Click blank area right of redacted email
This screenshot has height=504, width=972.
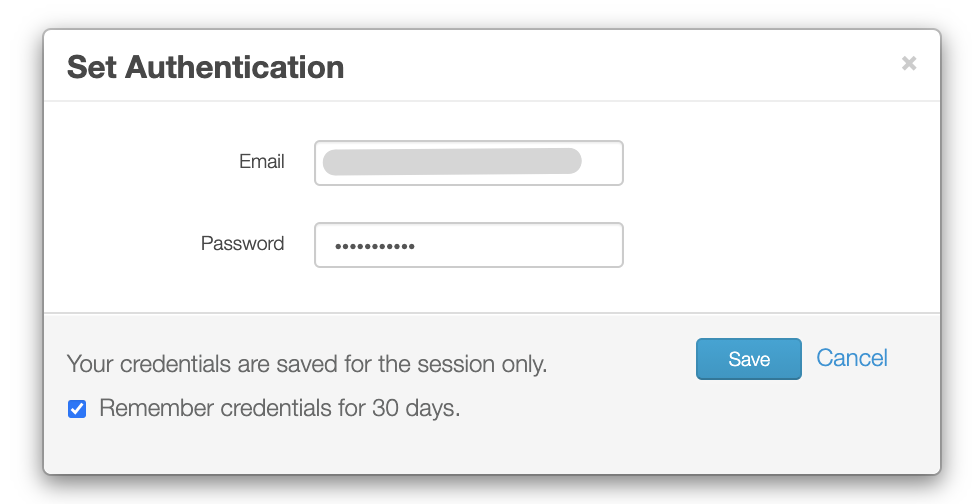pos(601,163)
